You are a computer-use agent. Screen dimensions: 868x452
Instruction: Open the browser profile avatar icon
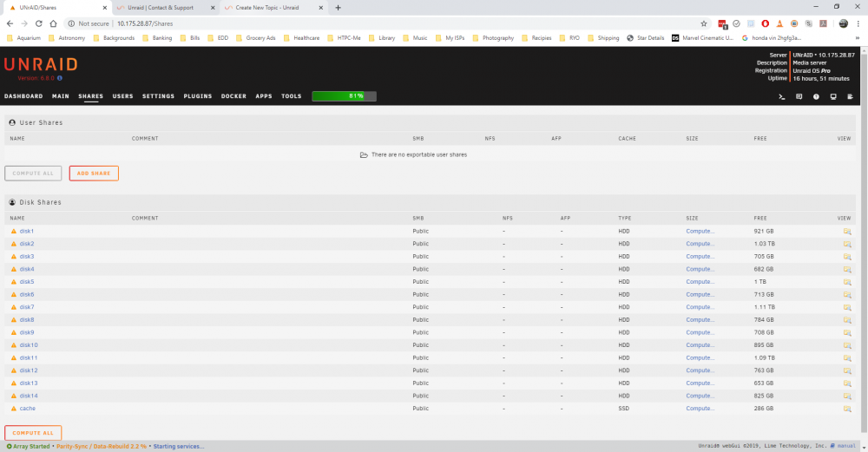click(x=843, y=23)
